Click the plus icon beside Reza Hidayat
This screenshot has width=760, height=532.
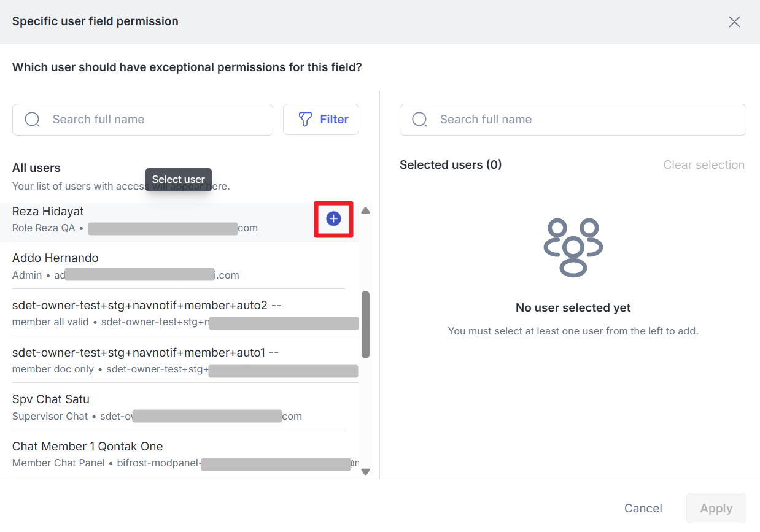[x=333, y=218]
